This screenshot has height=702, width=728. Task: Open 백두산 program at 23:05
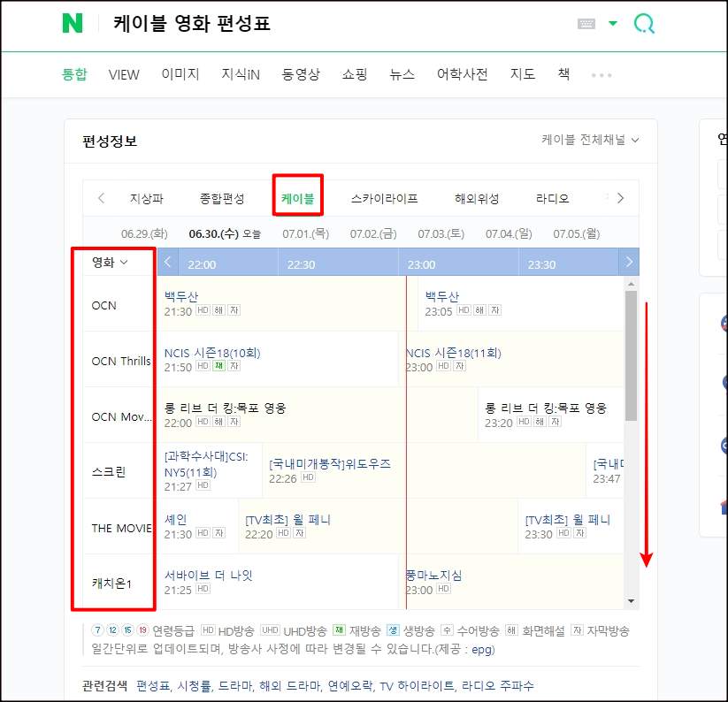442,296
